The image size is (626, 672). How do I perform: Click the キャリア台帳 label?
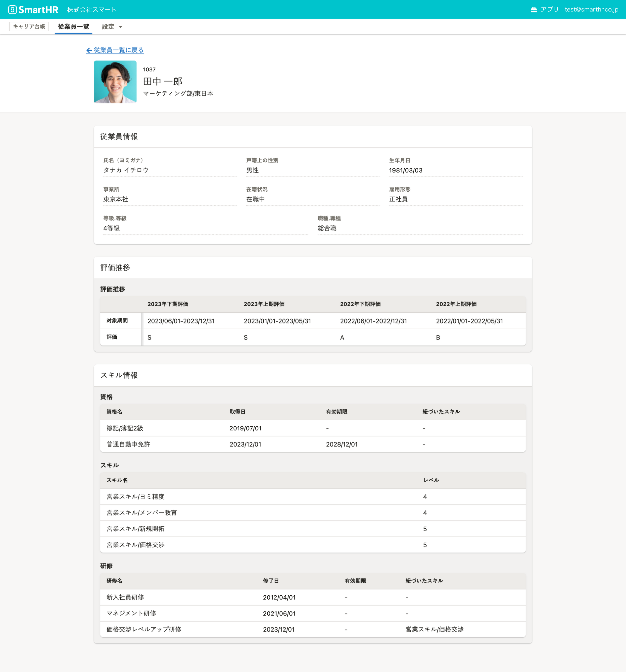tap(29, 26)
